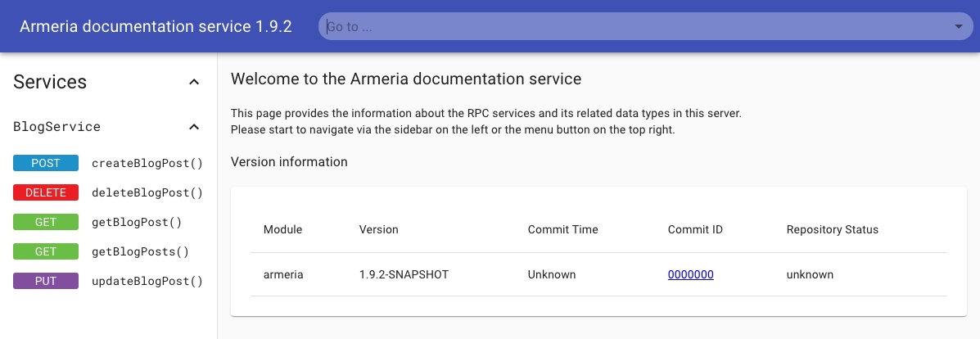
Task: Open updateBlogPost() method
Action: 147,281
